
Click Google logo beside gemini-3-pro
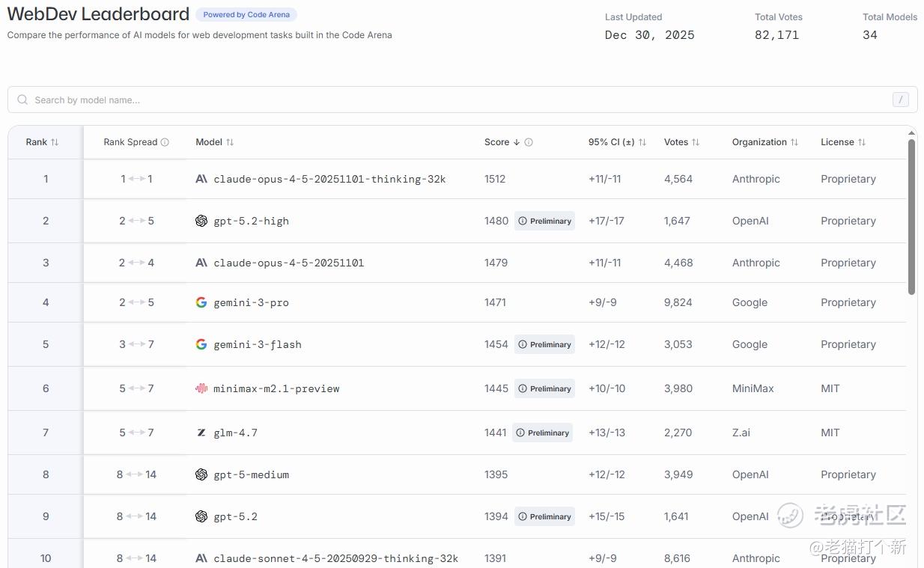[x=201, y=302]
